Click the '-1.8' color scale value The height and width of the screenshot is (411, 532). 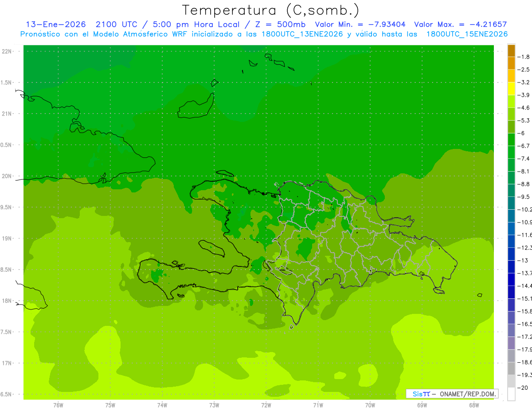pyautogui.click(x=524, y=57)
